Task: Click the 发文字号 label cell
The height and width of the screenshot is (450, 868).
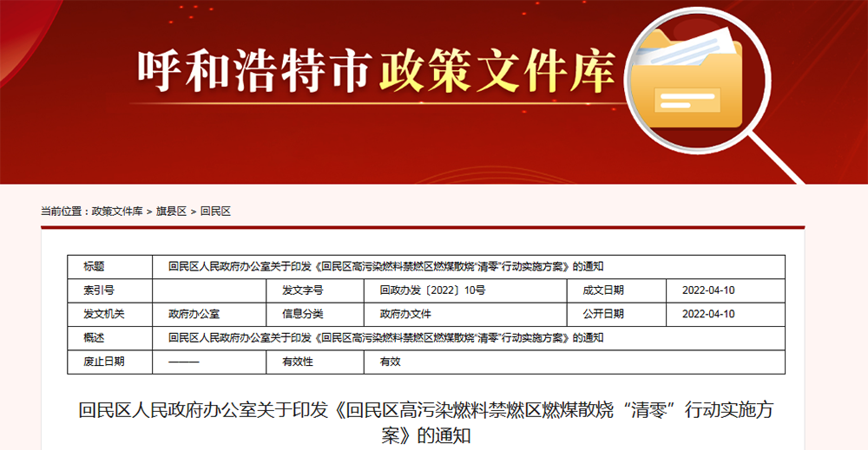Action: tap(315, 290)
